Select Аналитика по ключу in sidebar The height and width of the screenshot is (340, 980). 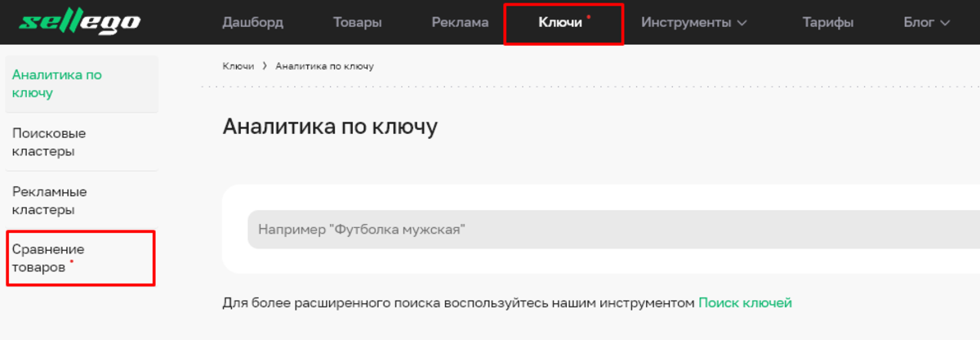[82, 83]
